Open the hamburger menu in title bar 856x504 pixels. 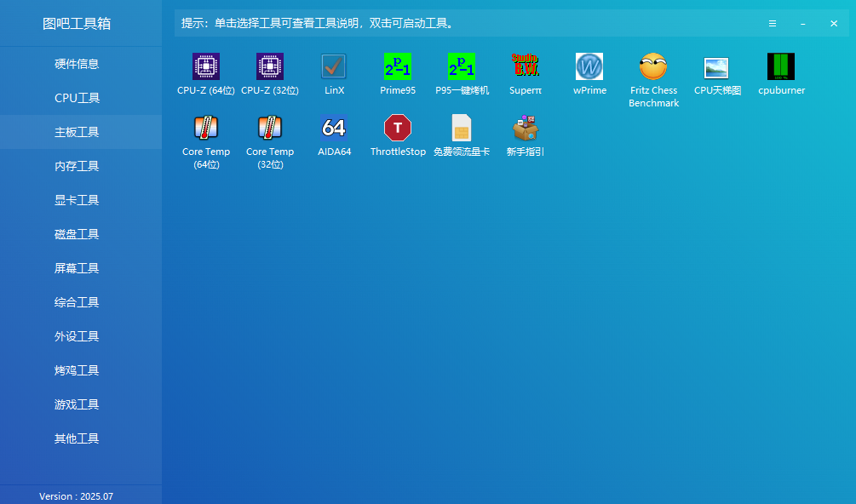pos(773,24)
